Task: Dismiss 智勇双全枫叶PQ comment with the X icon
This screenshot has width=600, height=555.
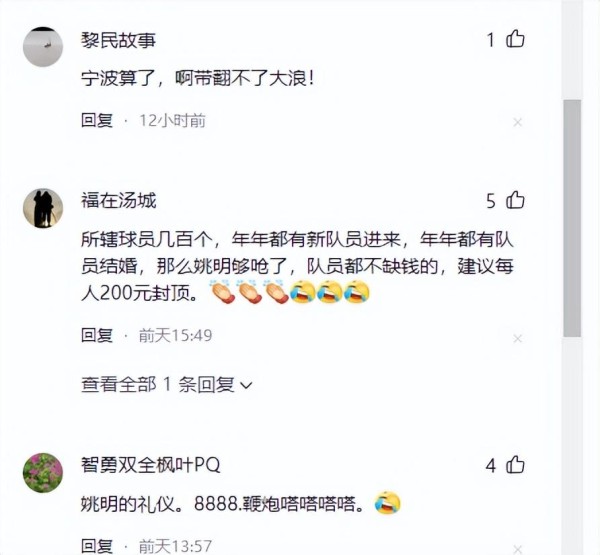Action: [517, 550]
